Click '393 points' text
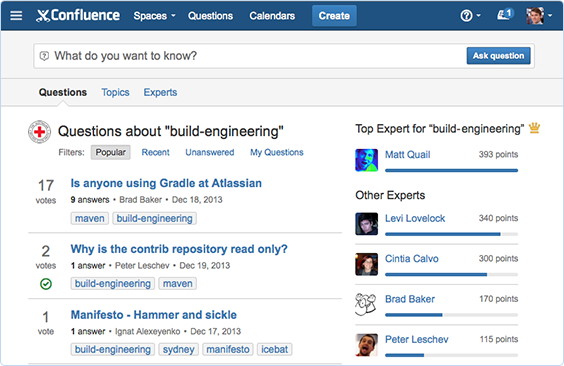This screenshot has height=366, width=564. [498, 154]
